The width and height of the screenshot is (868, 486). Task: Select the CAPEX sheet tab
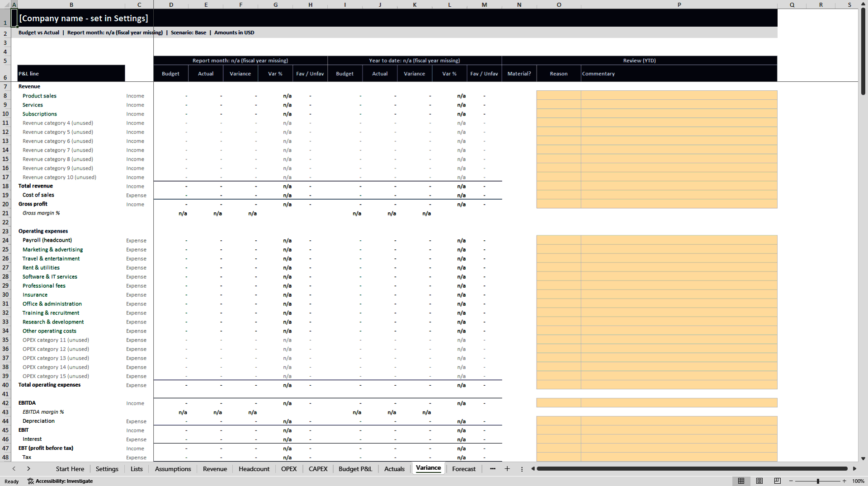tap(318, 469)
